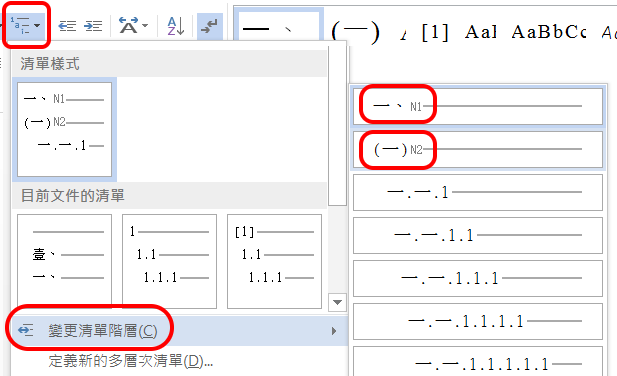Click the decrease indent icon
The height and width of the screenshot is (376, 617).
pos(67,26)
